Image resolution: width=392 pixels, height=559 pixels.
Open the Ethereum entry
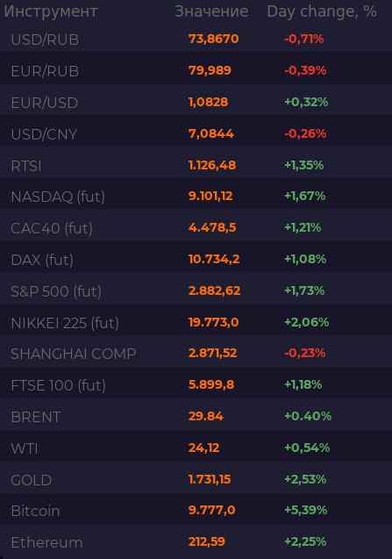click(x=196, y=542)
